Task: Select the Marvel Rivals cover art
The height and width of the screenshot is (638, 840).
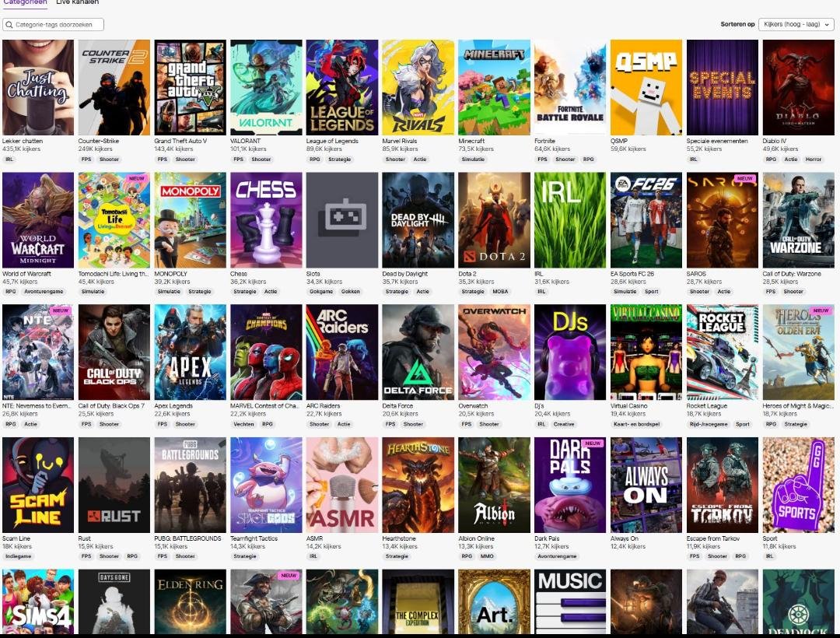Action: click(418, 87)
